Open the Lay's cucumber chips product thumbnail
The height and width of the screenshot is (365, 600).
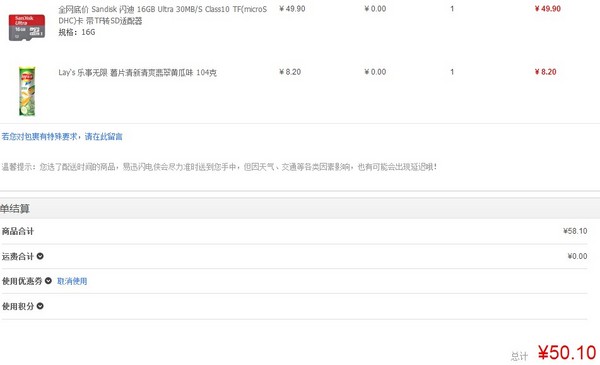[27, 91]
